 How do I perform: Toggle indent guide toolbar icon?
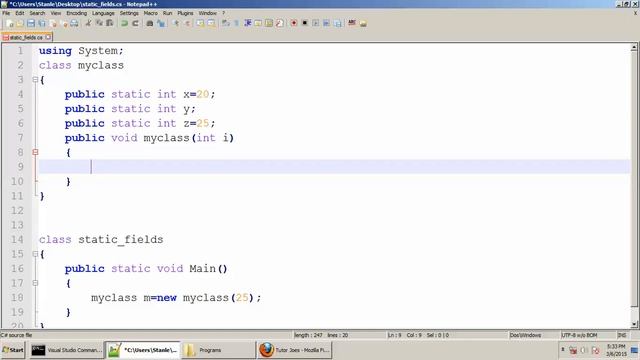tap(247, 23)
